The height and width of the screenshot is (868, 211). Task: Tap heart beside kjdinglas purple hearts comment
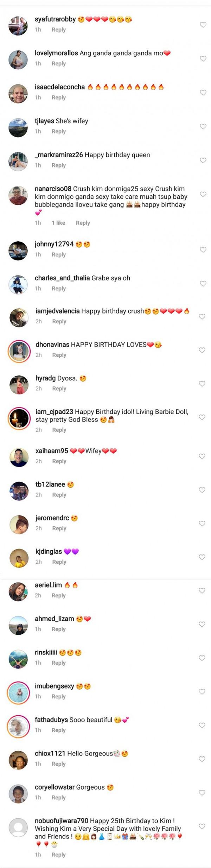pyautogui.click(x=202, y=557)
